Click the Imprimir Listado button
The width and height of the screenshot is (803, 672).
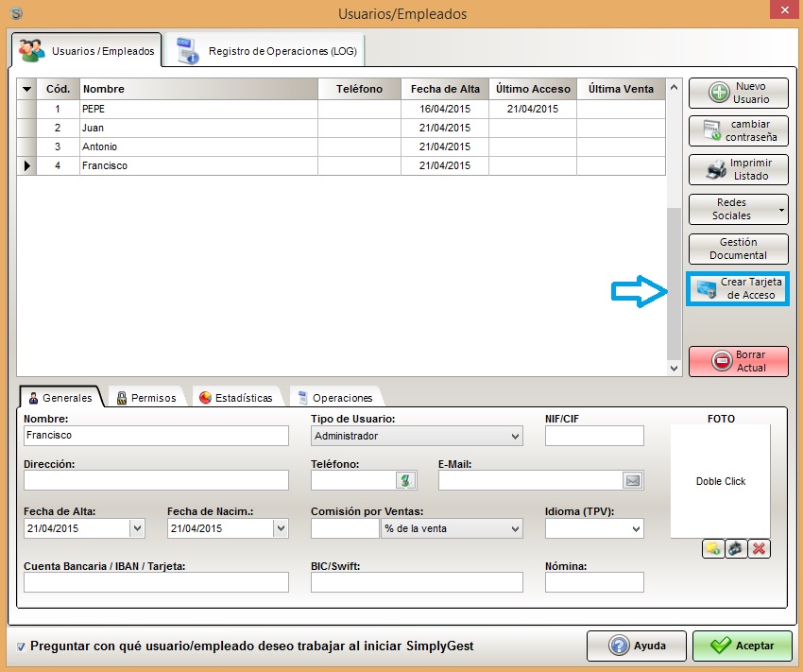(739, 169)
